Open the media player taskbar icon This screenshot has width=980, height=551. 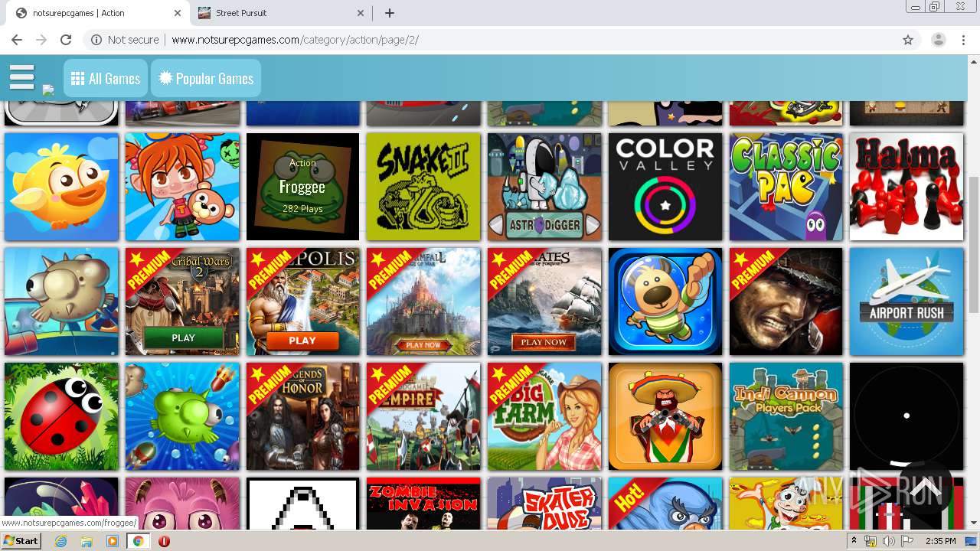pyautogui.click(x=113, y=541)
